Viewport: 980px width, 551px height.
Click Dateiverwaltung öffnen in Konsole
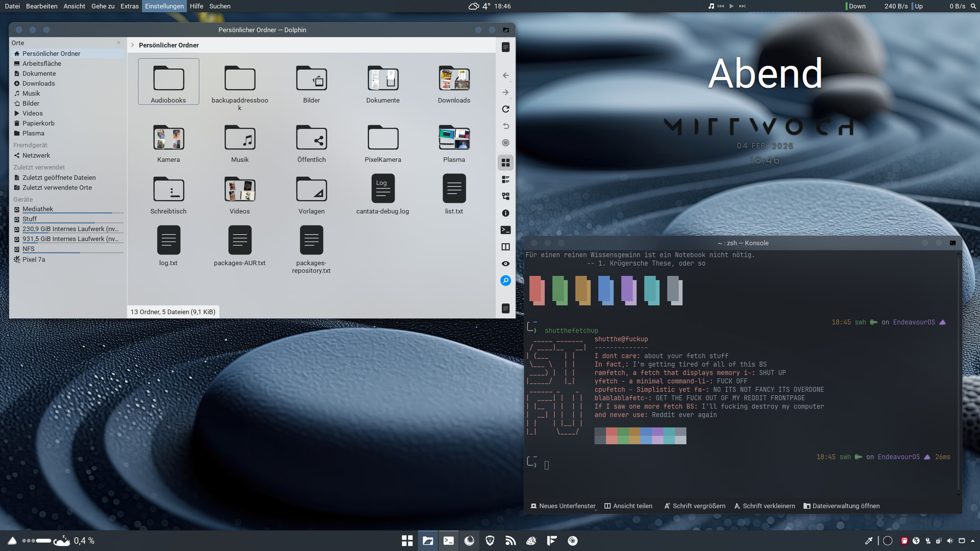coord(841,506)
